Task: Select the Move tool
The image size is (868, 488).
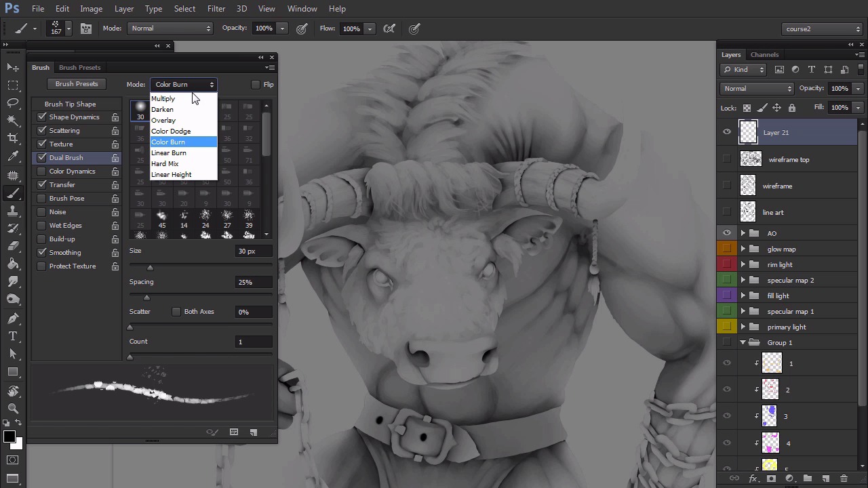Action: (13, 67)
